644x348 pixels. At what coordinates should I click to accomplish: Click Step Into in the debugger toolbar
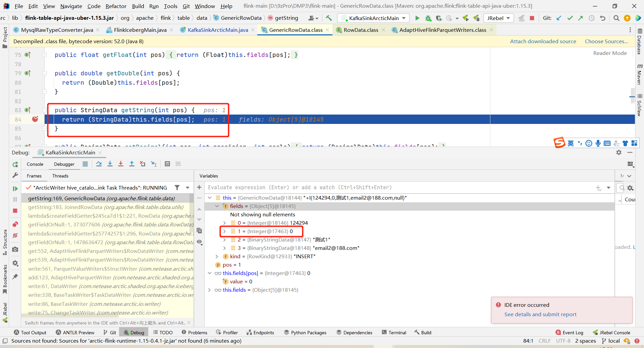coord(110,164)
